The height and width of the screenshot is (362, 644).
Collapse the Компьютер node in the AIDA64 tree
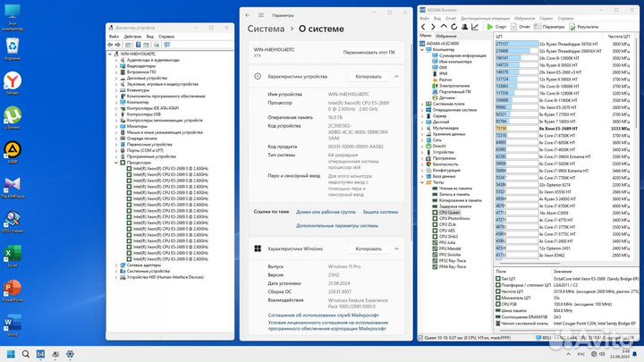[422, 49]
